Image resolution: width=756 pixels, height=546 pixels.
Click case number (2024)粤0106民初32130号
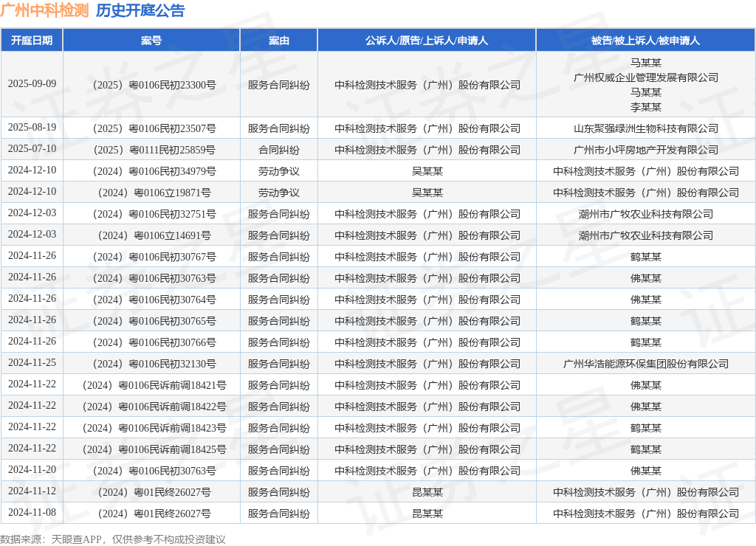[154, 364]
